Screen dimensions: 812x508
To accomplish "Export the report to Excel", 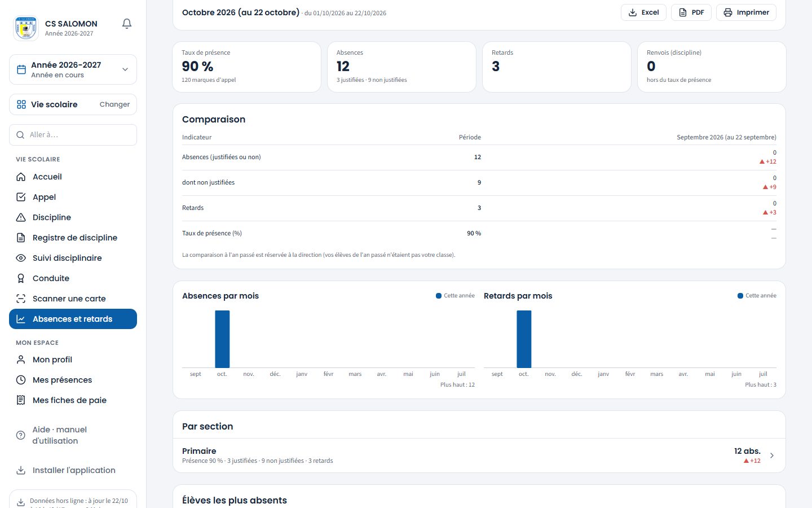I will (x=643, y=12).
